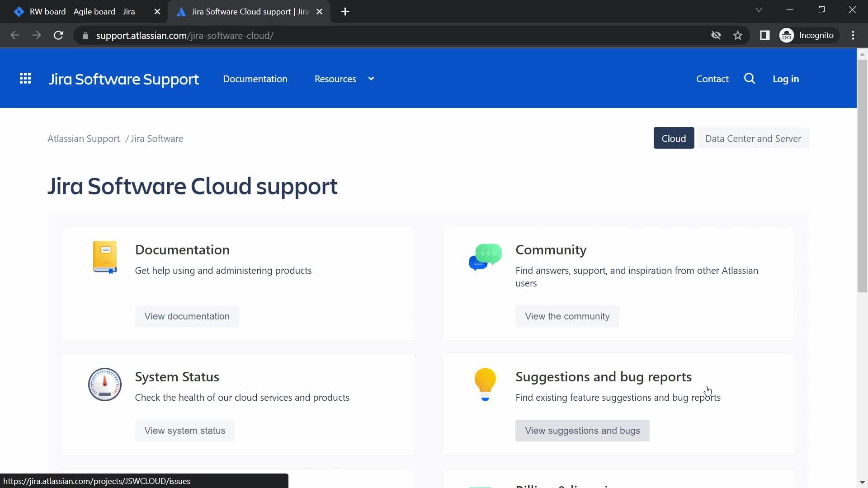Viewport: 868px width, 488px height.
Task: Go back using the browser back arrow
Action: pos(15,35)
